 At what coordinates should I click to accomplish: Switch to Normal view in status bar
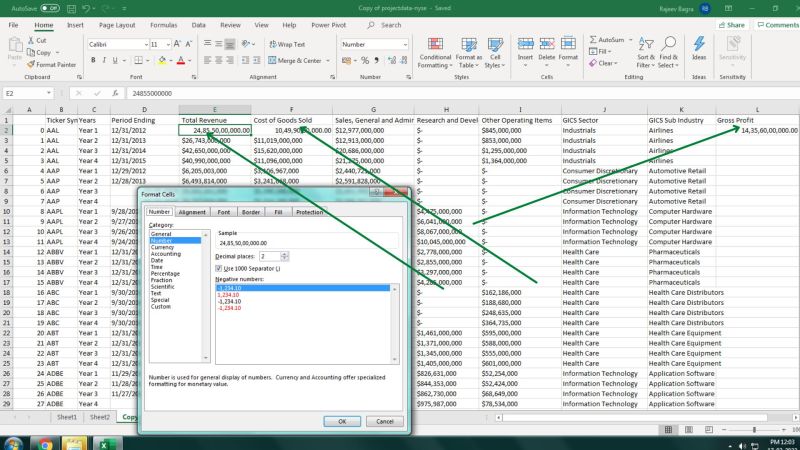coord(668,430)
